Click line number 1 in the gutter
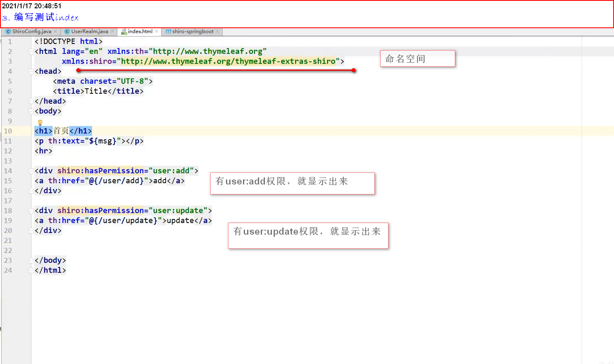The height and width of the screenshot is (364, 614). tap(10, 41)
